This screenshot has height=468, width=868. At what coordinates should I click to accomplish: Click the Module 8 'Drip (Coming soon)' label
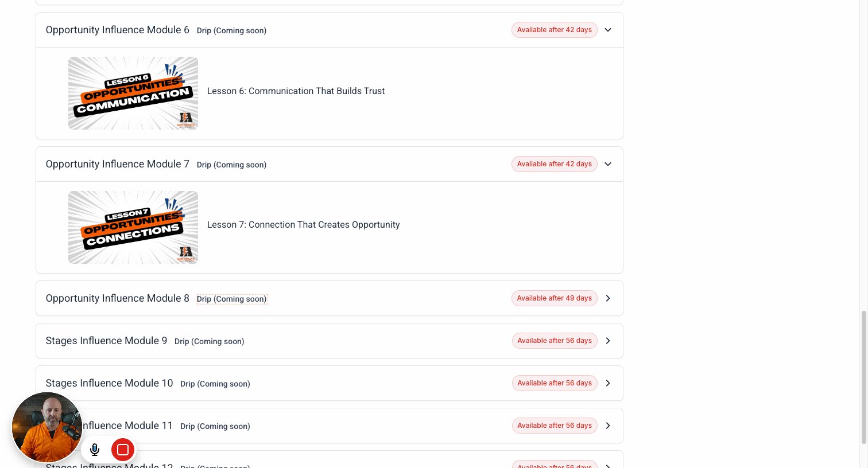tap(232, 299)
